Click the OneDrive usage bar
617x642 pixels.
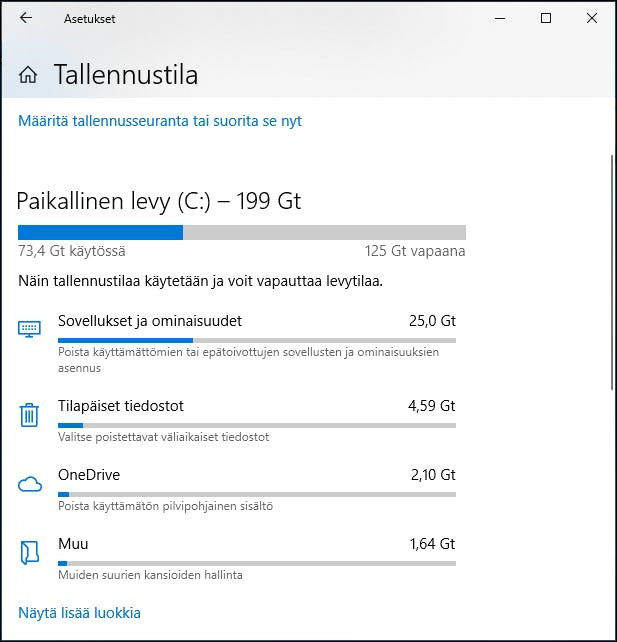point(256,494)
